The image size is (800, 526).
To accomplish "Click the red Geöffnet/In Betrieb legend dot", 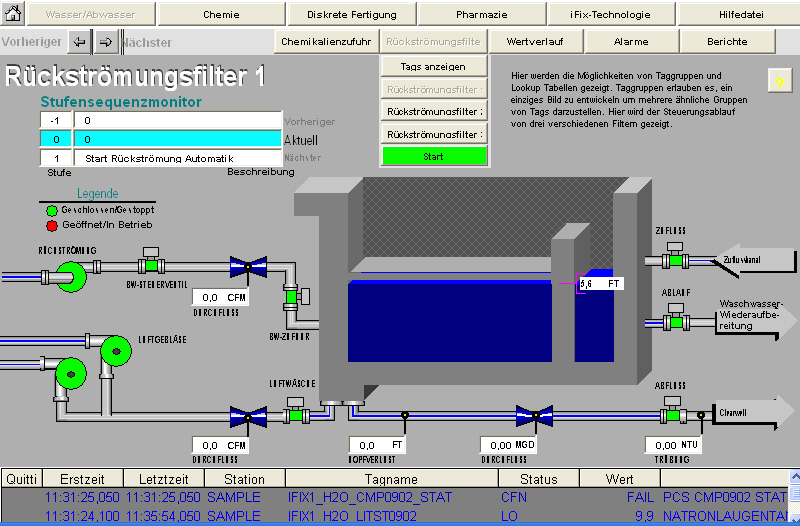I will [52, 225].
